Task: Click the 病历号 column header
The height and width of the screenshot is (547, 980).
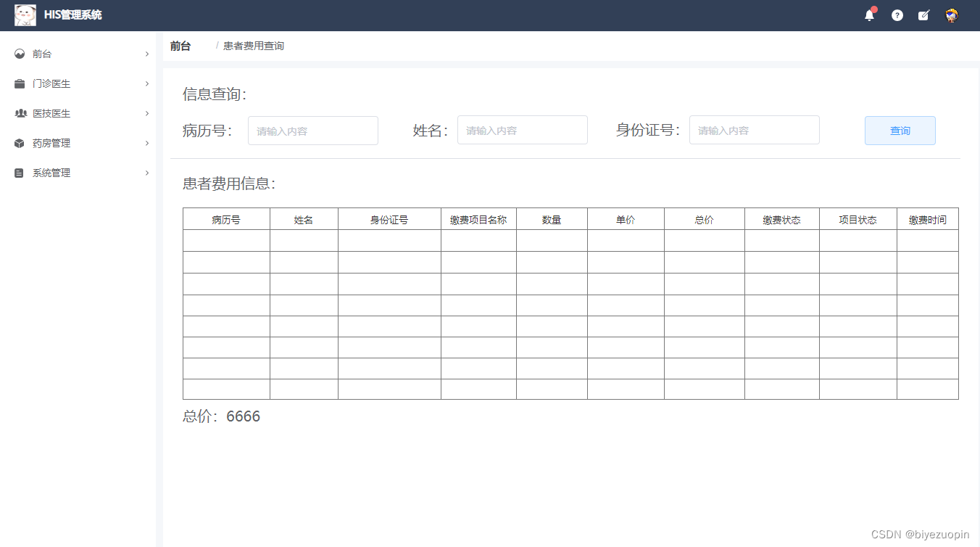Action: coord(226,220)
